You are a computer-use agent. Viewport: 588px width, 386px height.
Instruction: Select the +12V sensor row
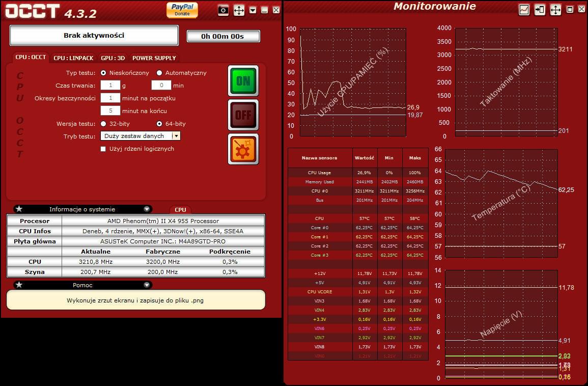point(358,273)
